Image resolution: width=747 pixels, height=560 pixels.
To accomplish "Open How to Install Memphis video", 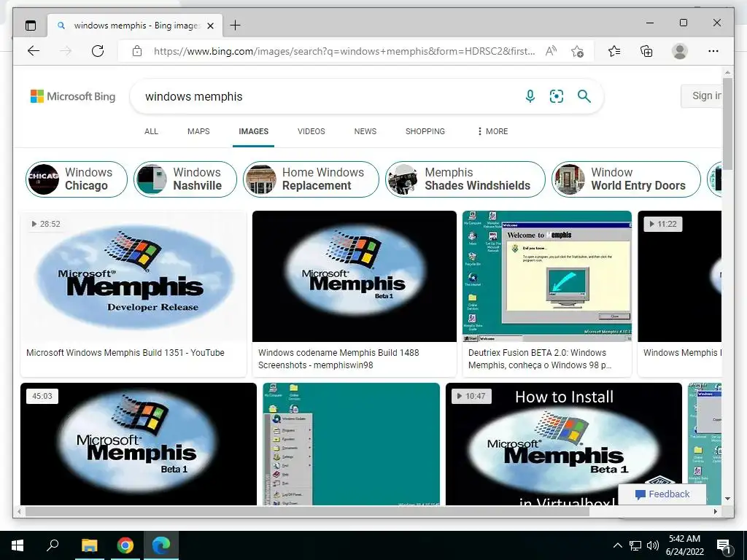I will [564, 444].
